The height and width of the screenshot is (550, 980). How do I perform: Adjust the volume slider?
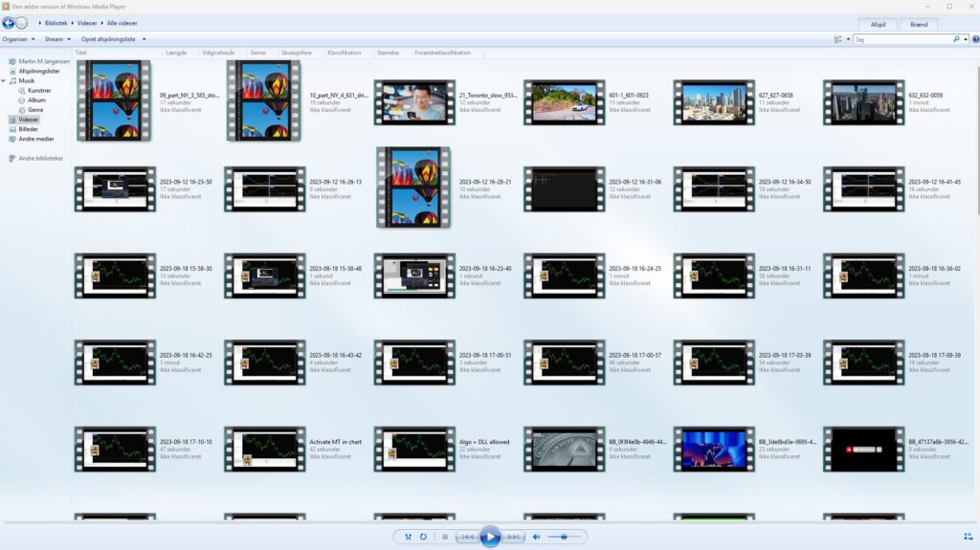click(565, 537)
